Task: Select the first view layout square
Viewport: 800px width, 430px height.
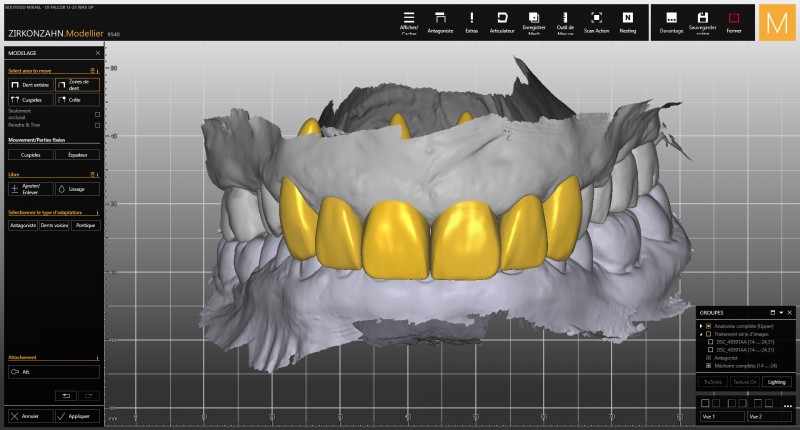Action: tap(705, 403)
